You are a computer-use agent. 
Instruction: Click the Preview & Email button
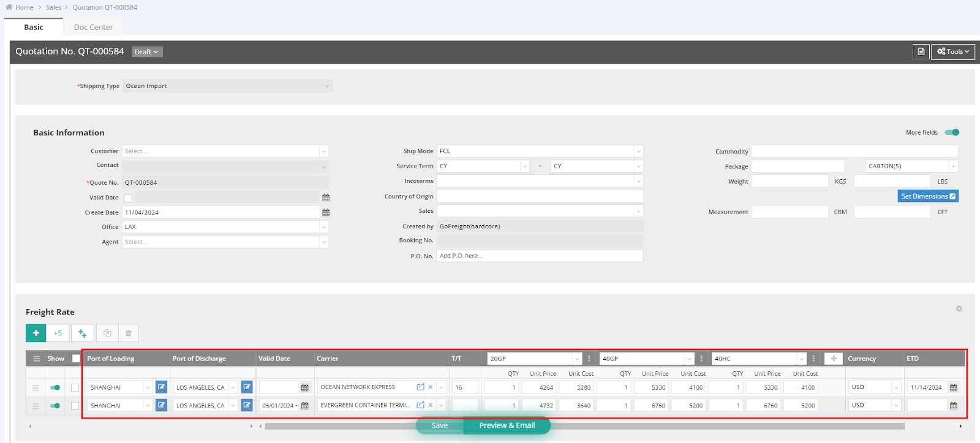tap(507, 426)
